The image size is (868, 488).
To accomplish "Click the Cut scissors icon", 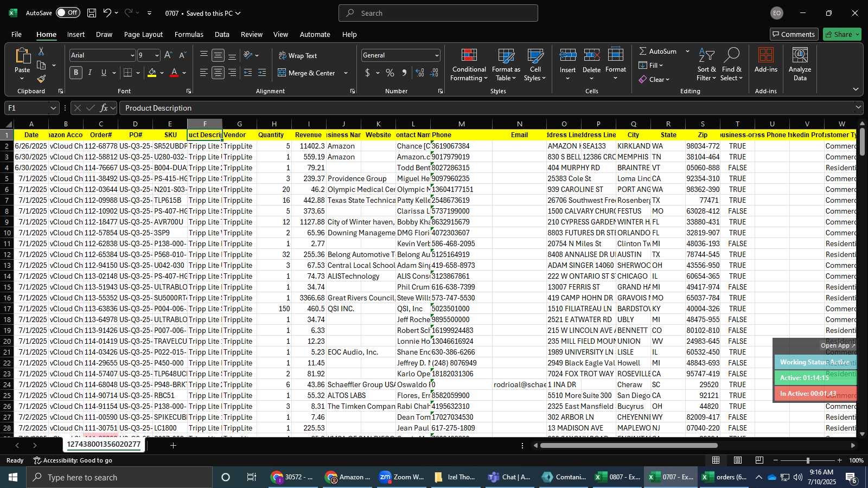I will [x=41, y=51].
